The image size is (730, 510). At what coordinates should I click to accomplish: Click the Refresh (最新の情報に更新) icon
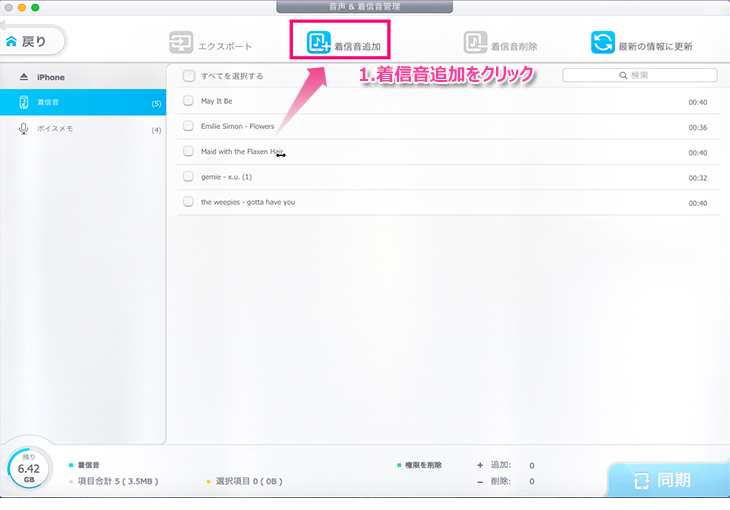(x=603, y=42)
